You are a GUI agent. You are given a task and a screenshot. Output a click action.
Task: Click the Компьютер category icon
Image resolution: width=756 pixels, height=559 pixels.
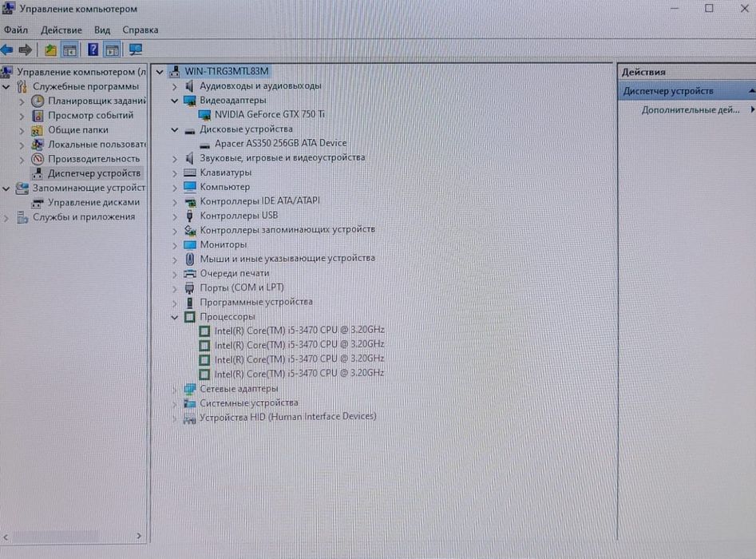pos(190,187)
